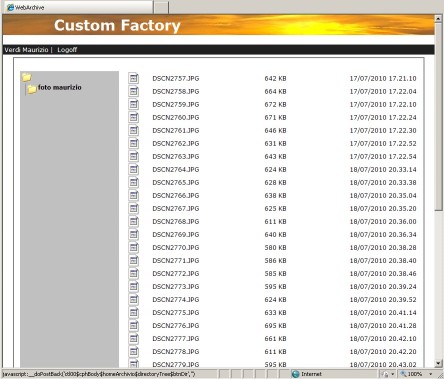Image resolution: width=444 pixels, height=379 pixels.
Task: Click file icon for DSCN2761.JPG
Action: tap(134, 130)
